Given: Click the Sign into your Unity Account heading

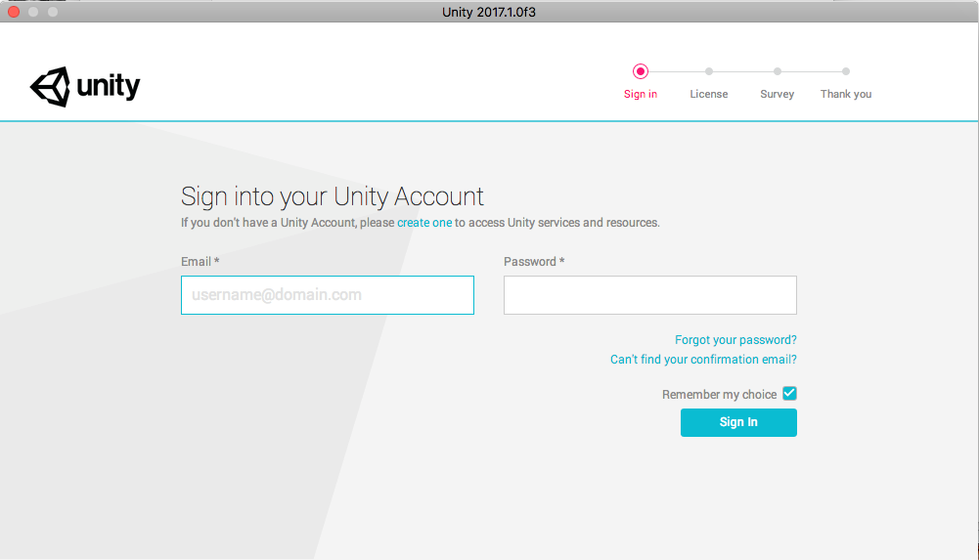Looking at the screenshot, I should point(333,196).
